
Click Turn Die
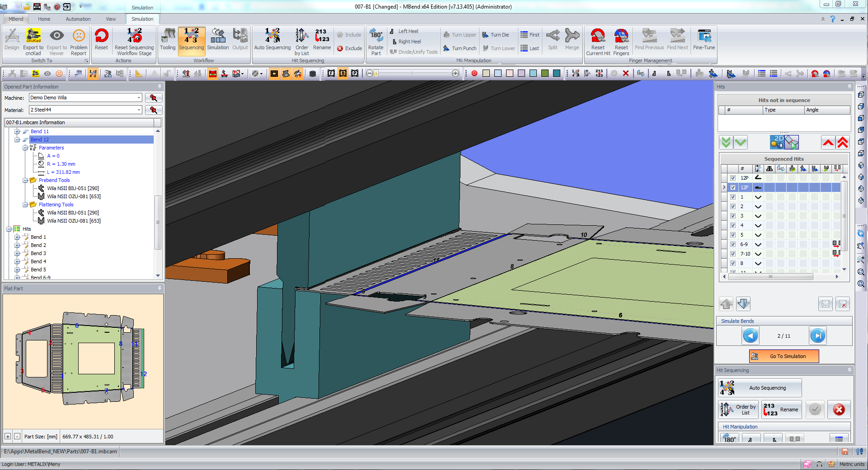coord(496,35)
